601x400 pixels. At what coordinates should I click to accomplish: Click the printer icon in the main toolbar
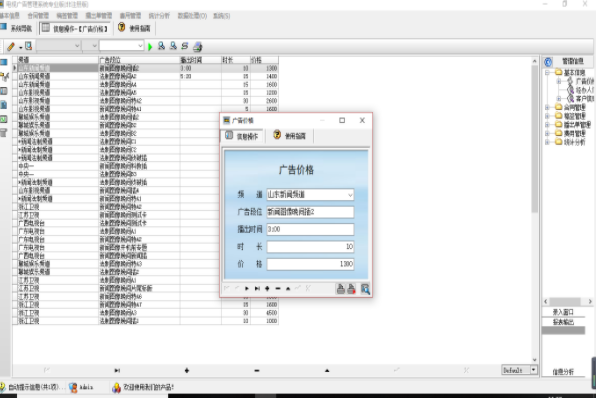pyautogui.click(x=197, y=47)
